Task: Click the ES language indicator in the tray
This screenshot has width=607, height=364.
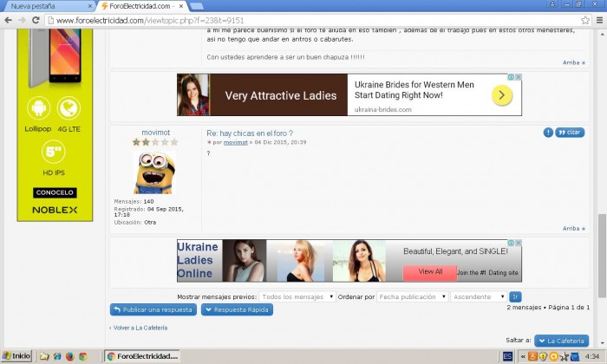Action: [x=507, y=356]
